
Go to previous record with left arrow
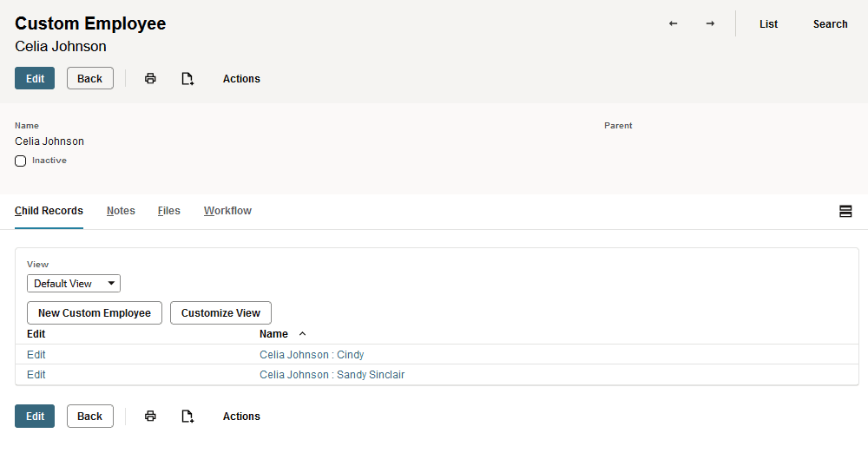[674, 23]
